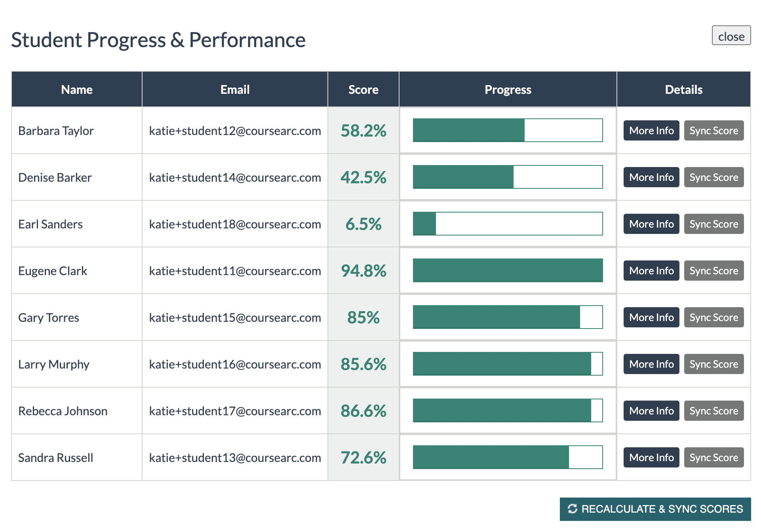Screen dimensions: 761x532
Task: Sync Score for Rebecca Johnson
Action: tap(713, 410)
